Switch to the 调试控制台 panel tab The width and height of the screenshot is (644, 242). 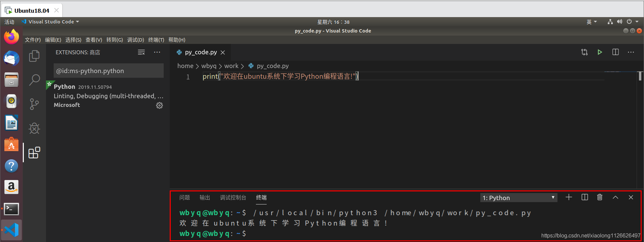(233, 198)
